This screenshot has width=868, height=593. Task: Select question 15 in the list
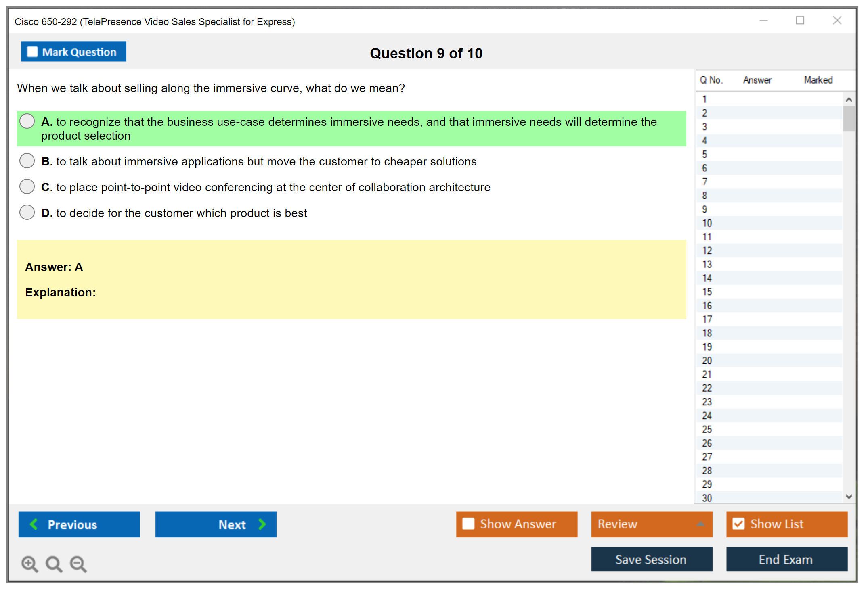click(x=707, y=292)
